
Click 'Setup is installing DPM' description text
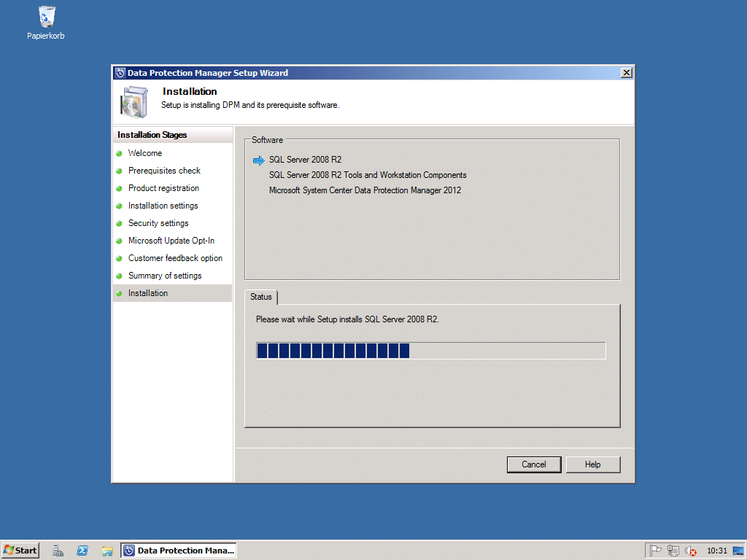pyautogui.click(x=250, y=105)
